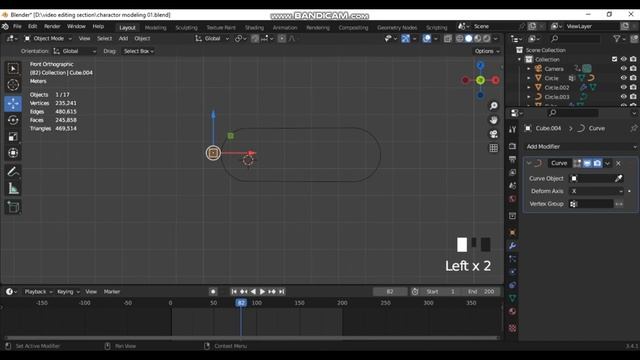Hide the Camera object with its eye icon

(623, 69)
